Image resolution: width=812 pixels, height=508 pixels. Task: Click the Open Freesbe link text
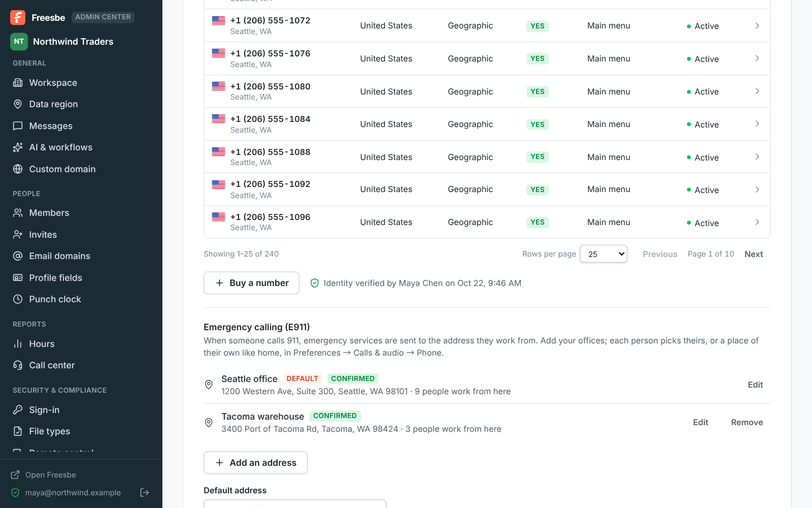click(51, 475)
